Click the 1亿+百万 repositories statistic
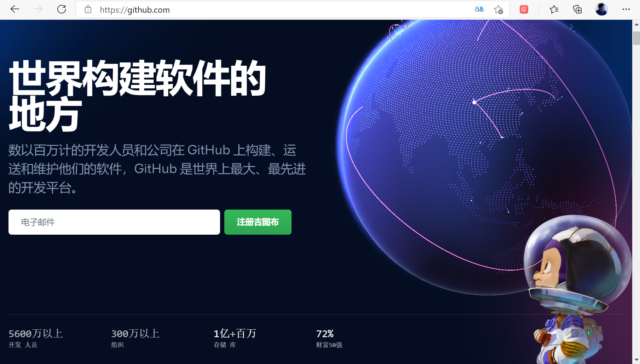Viewport: 640px width, 364px height. (235, 338)
